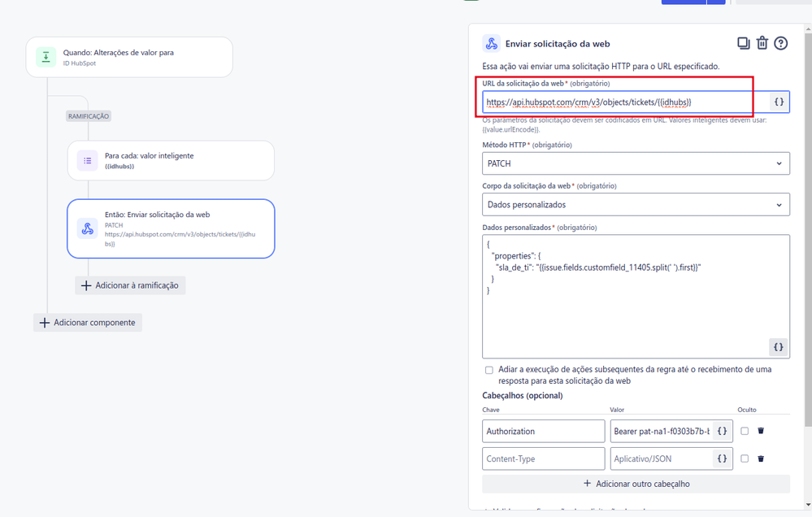
Task: Click 'Cabeçalhos (opcional)' heading
Action: point(522,396)
